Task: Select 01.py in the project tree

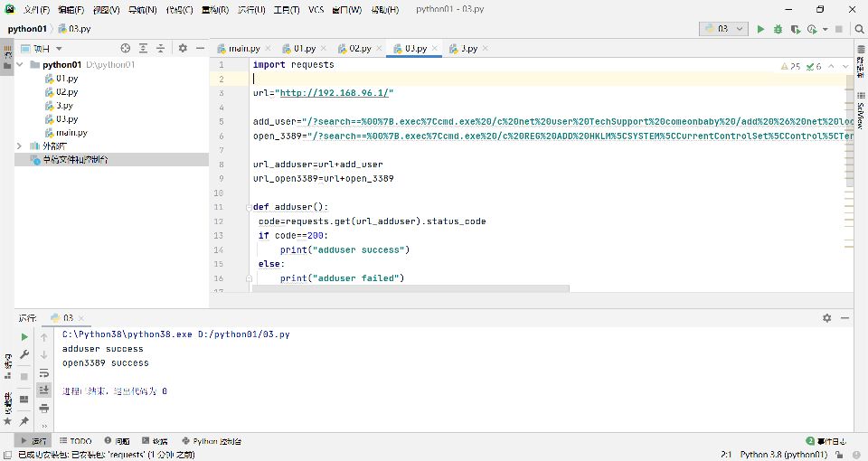Action: (66, 79)
